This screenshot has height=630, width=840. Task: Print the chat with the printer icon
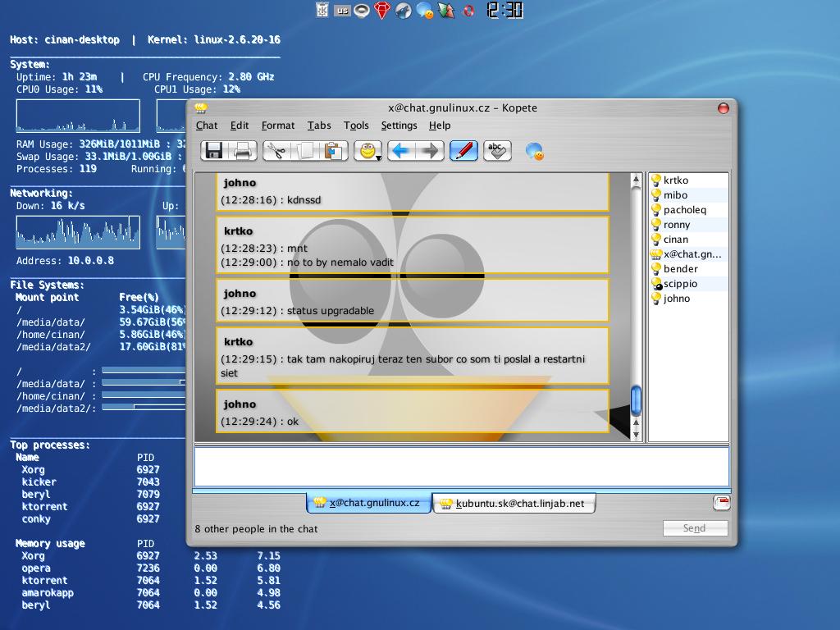tap(243, 151)
